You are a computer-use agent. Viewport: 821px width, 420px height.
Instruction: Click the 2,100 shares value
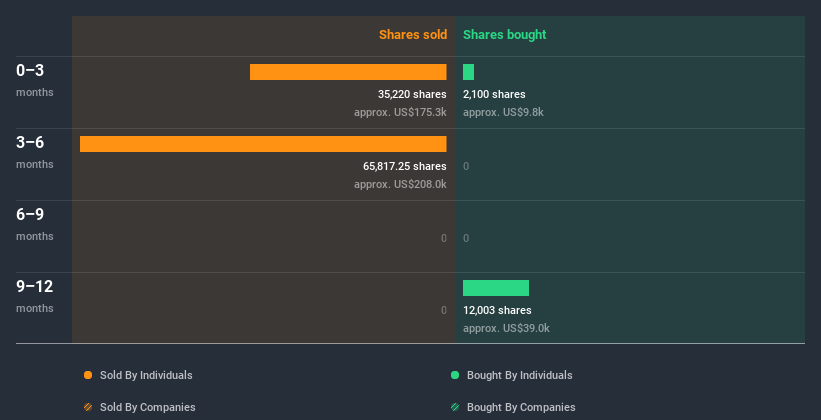point(494,94)
